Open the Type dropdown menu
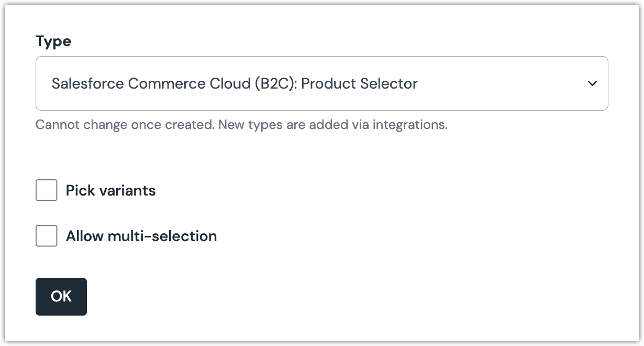Viewport: 644px width, 346px height. 321,83
